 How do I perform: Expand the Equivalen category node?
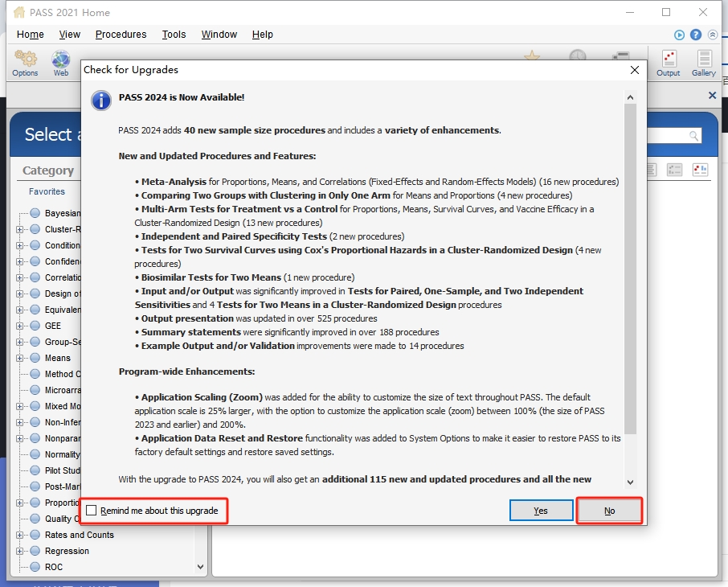pyautogui.click(x=19, y=310)
